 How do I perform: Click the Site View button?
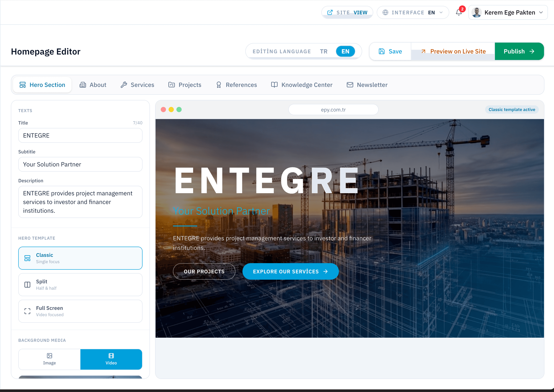coord(347,12)
